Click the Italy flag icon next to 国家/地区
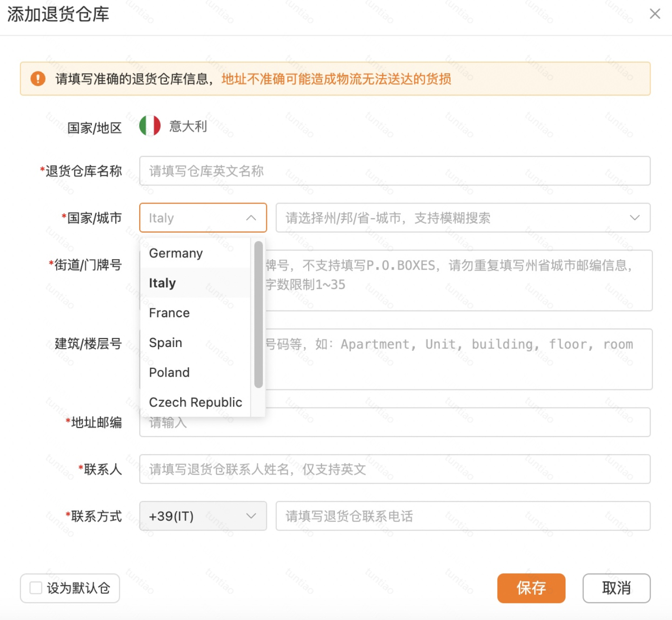672x620 pixels. [150, 126]
